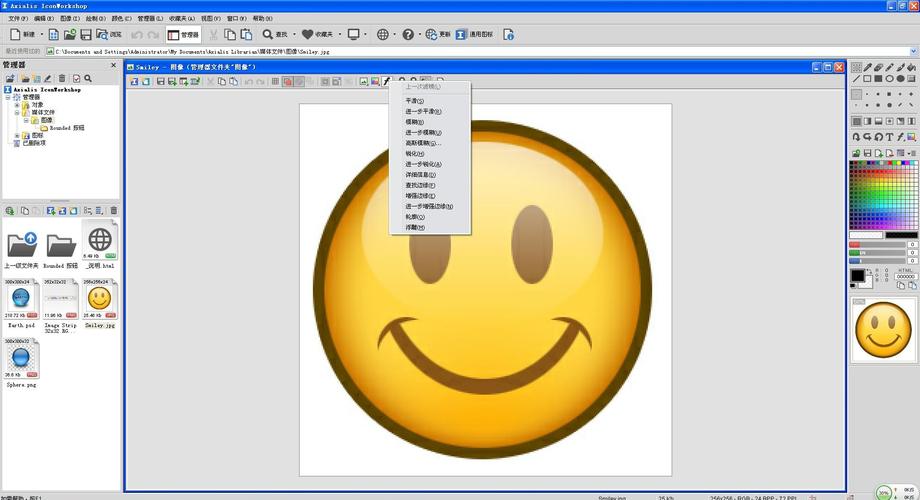Expand the 图标 tree node
Image resolution: width=920 pixels, height=500 pixels.
(17, 135)
